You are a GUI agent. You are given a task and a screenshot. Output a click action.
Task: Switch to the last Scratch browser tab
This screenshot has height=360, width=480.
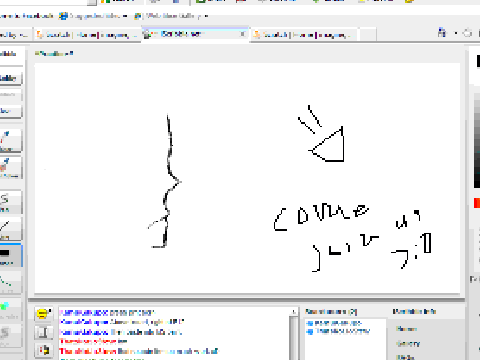pyautogui.click(x=303, y=34)
